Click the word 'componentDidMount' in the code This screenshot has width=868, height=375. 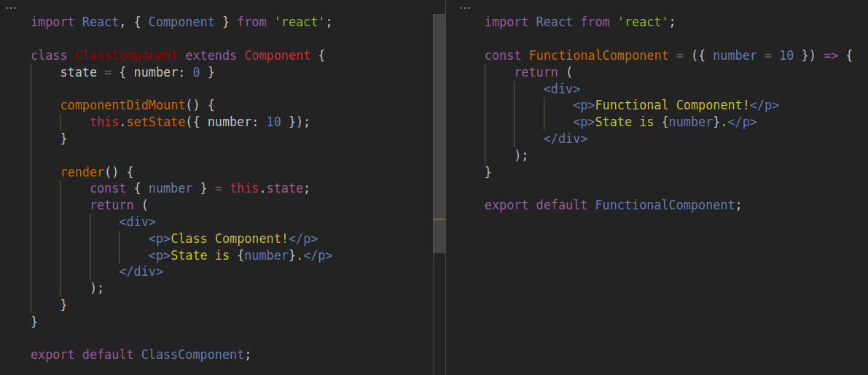click(x=123, y=105)
